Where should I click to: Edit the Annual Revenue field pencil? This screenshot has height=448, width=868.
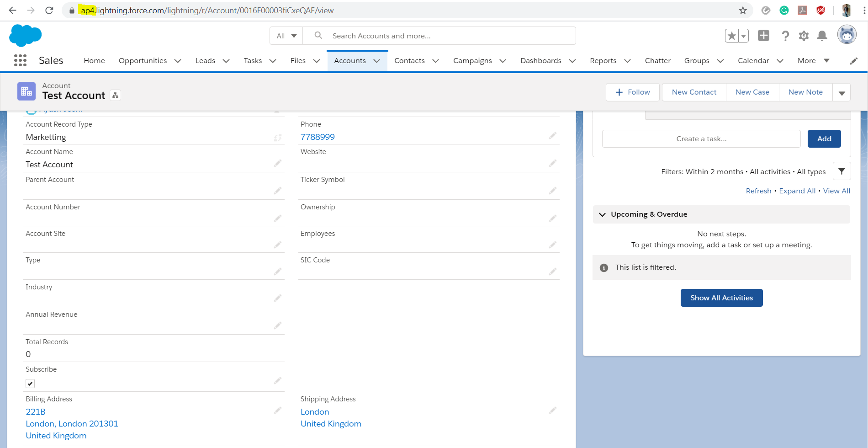[x=278, y=325]
